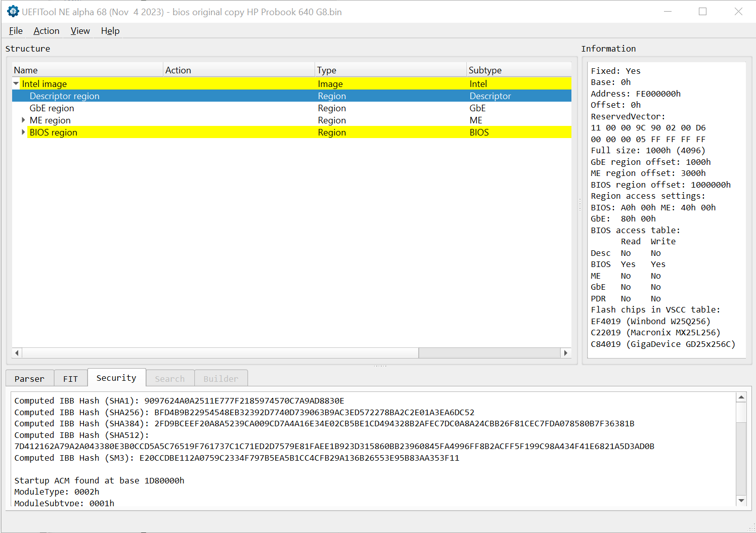Select the Descriptor region row
This screenshot has width=756, height=533.
[65, 96]
